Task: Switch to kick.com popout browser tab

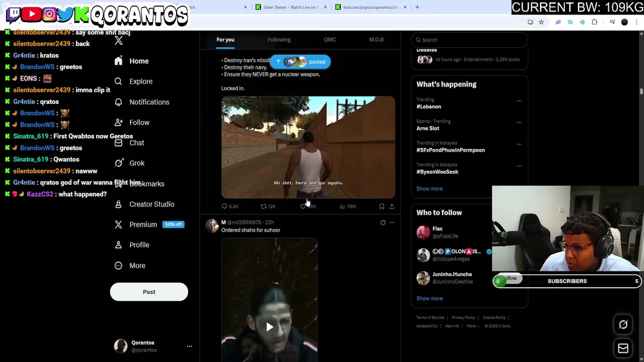Action: (371, 7)
